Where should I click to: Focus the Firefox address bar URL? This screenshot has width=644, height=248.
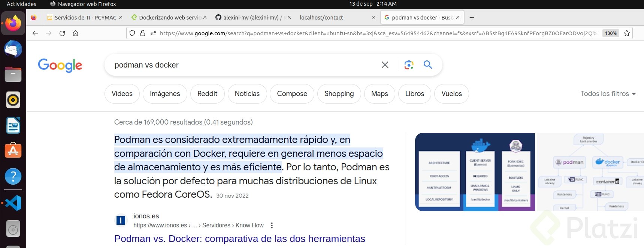(378, 33)
